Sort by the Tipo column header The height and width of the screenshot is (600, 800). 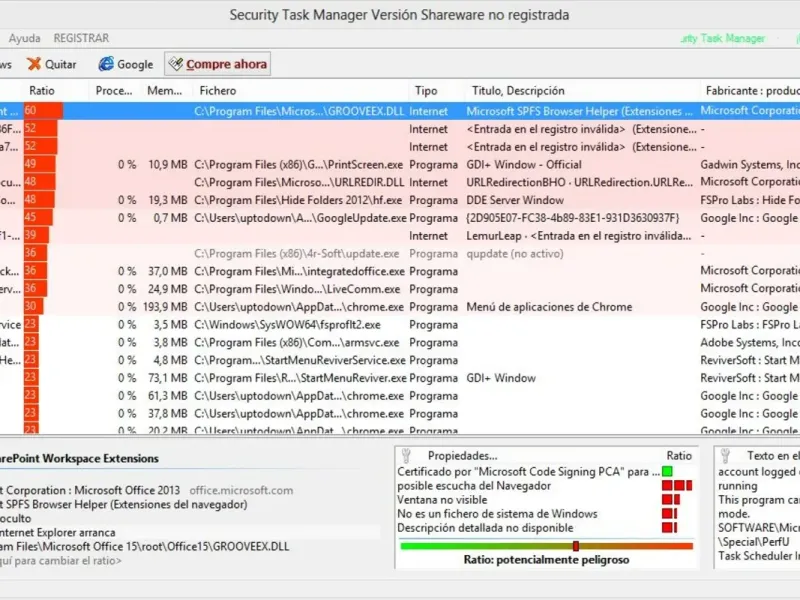tap(426, 91)
